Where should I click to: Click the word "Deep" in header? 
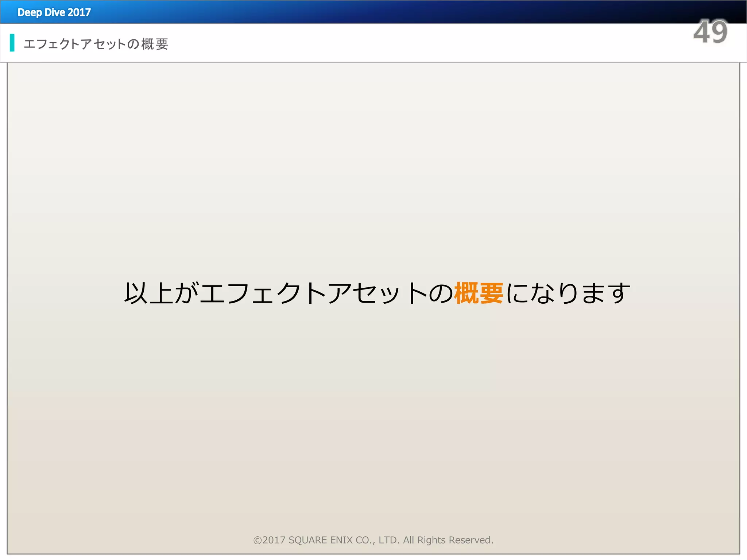point(30,12)
